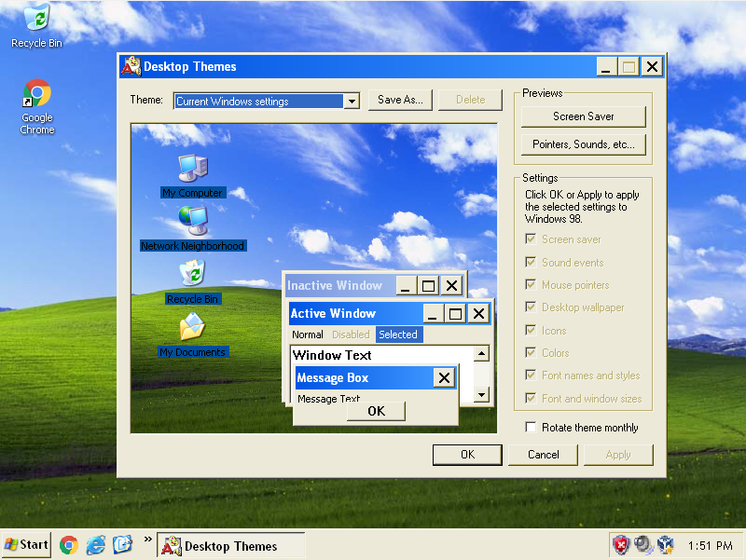Open Chrome from the quick launch bar

coord(69,545)
